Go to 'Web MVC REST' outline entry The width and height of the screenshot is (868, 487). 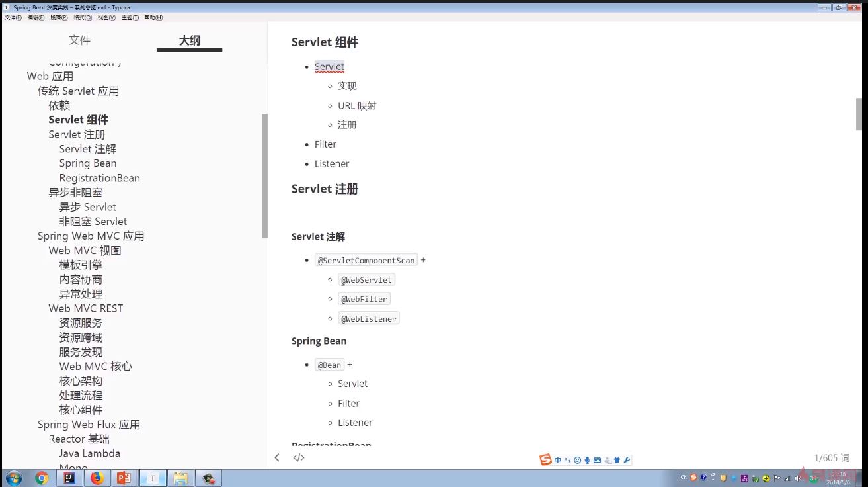click(85, 308)
